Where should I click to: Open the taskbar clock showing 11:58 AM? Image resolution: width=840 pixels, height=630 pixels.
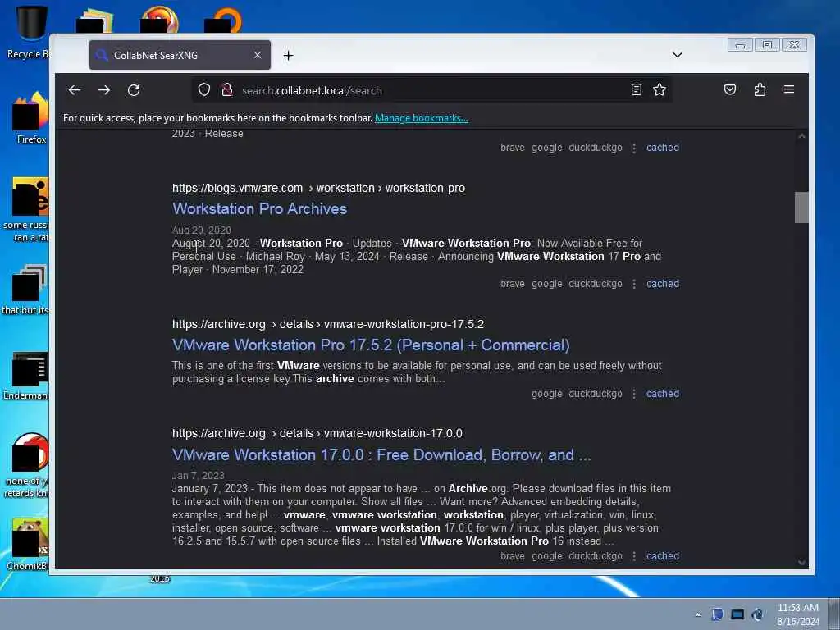(797, 614)
